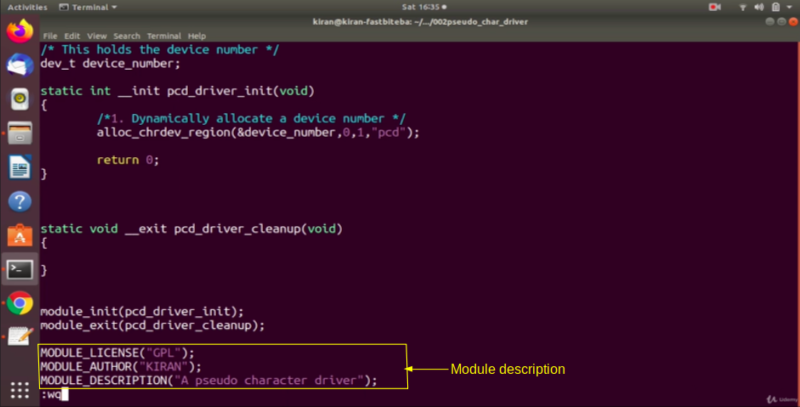Screen dimensions: 800x407
Task: Launch LibreOffice Writer from the dock
Action: click(x=19, y=167)
